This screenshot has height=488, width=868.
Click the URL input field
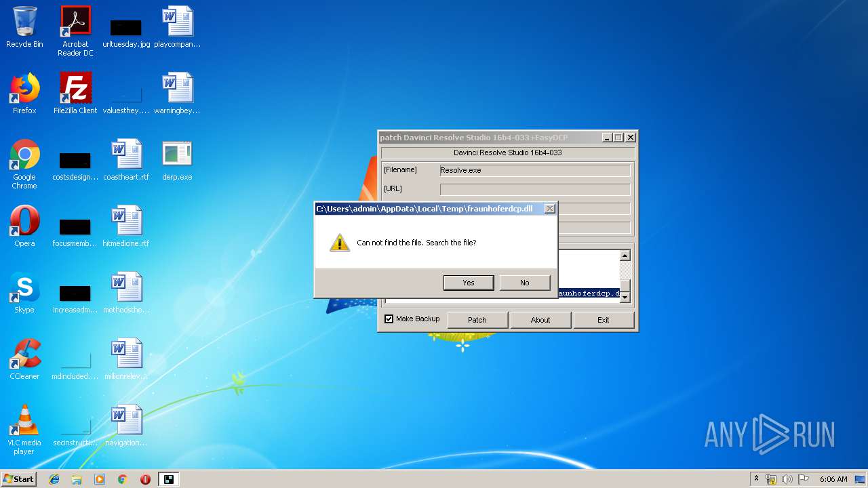click(535, 189)
